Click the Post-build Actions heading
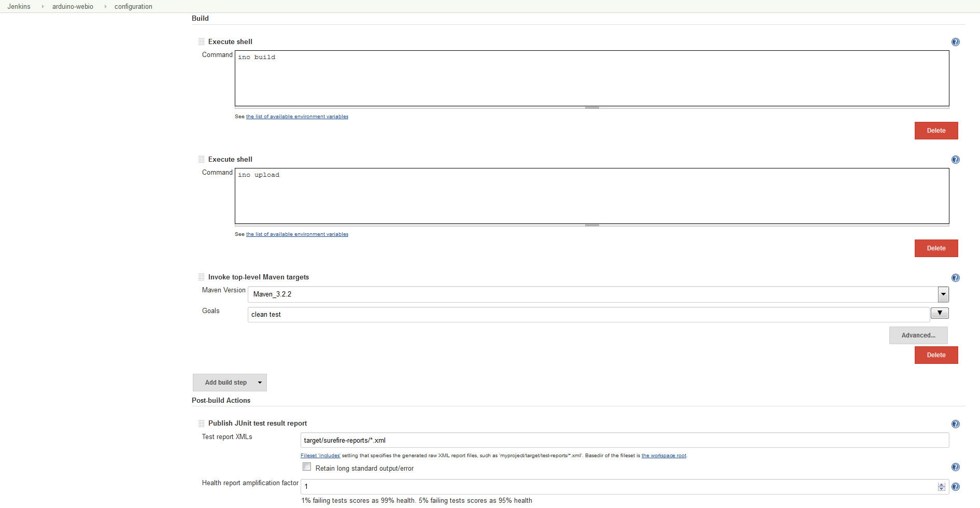 221,400
